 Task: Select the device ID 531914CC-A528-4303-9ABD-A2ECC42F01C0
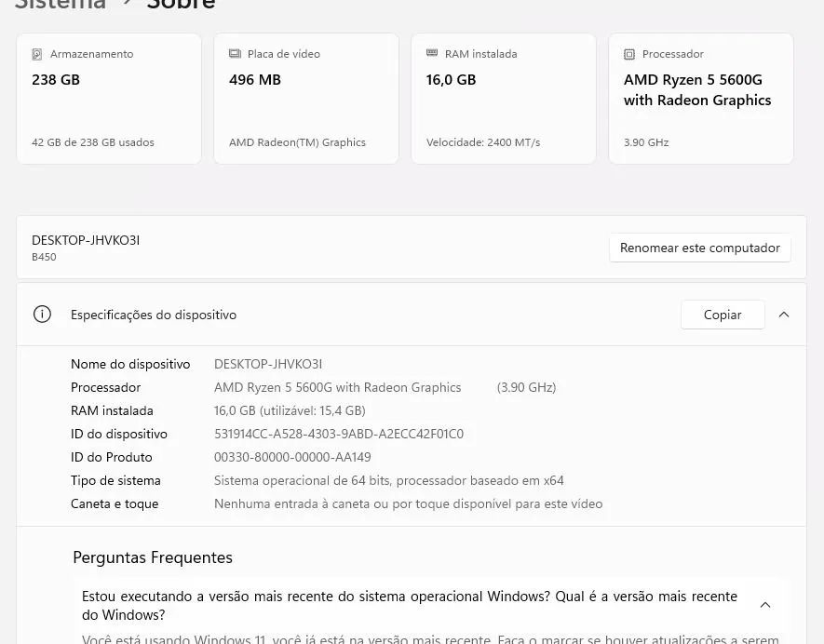coord(339,434)
